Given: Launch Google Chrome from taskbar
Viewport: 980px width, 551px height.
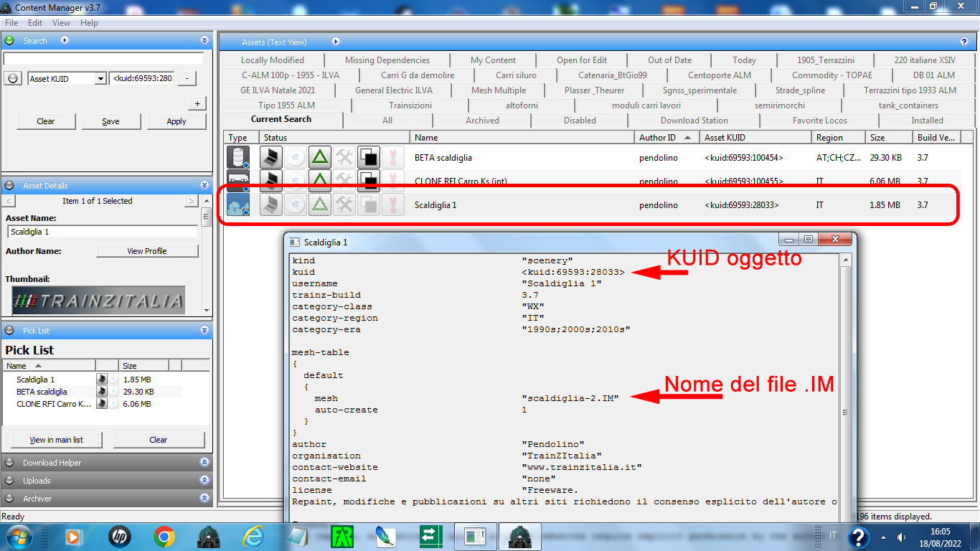Looking at the screenshot, I should coord(164,536).
